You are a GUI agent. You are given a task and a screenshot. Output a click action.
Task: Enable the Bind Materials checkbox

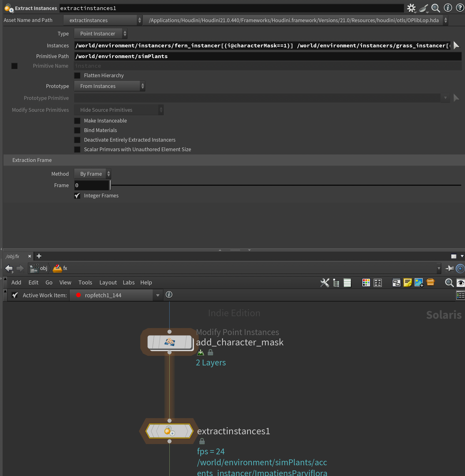[x=77, y=130]
